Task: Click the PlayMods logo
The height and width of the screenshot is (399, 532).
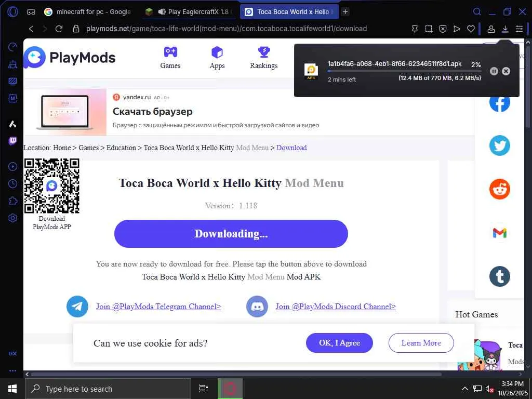Action: 70,57
